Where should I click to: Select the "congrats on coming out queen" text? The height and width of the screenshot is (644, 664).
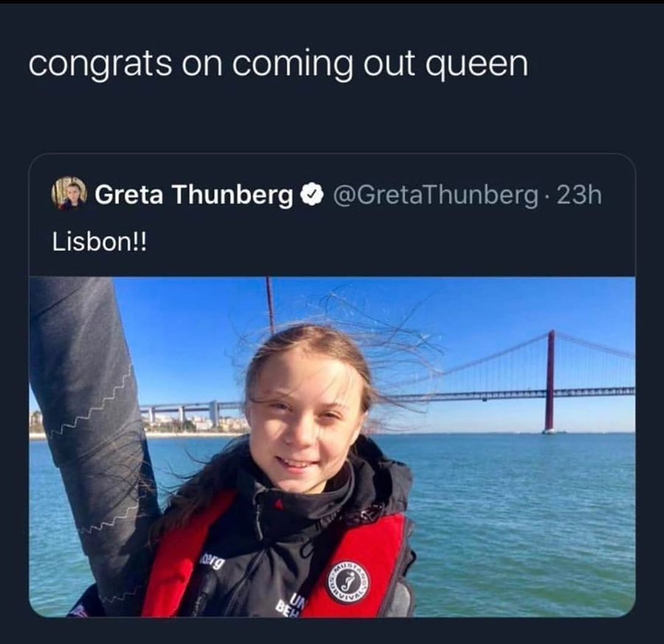pyautogui.click(x=278, y=63)
